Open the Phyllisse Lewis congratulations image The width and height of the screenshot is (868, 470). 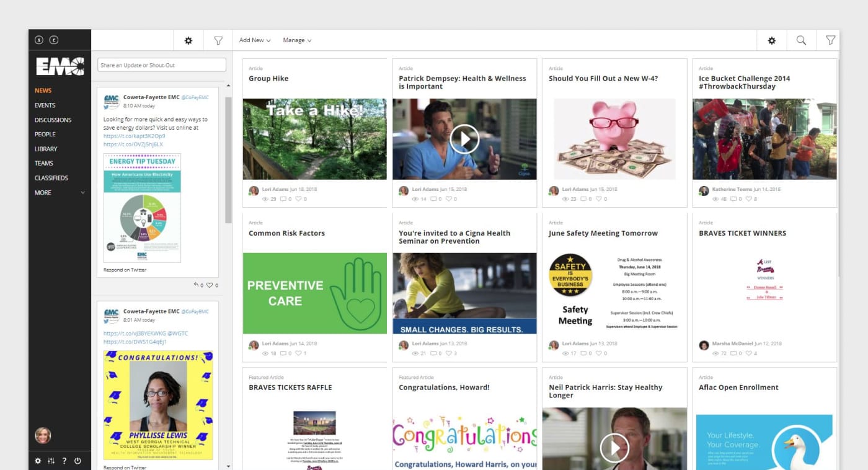(158, 406)
